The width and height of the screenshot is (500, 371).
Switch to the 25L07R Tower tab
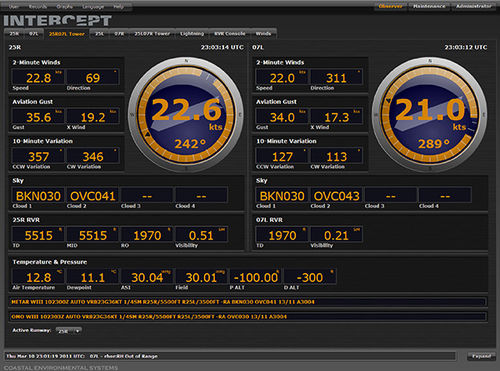tap(152, 34)
